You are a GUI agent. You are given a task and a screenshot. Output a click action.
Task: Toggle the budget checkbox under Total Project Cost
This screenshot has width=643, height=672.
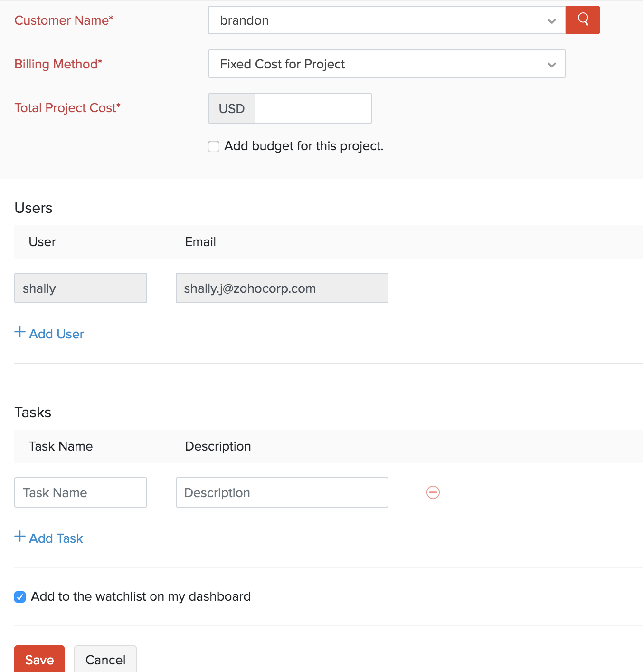click(x=213, y=146)
